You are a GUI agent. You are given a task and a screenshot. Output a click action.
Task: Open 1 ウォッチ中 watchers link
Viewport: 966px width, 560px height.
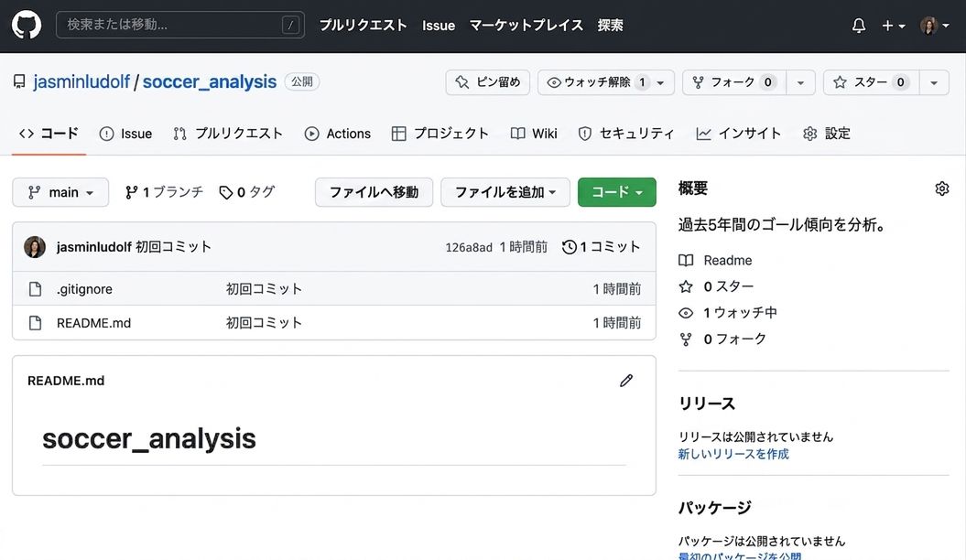[x=741, y=313]
